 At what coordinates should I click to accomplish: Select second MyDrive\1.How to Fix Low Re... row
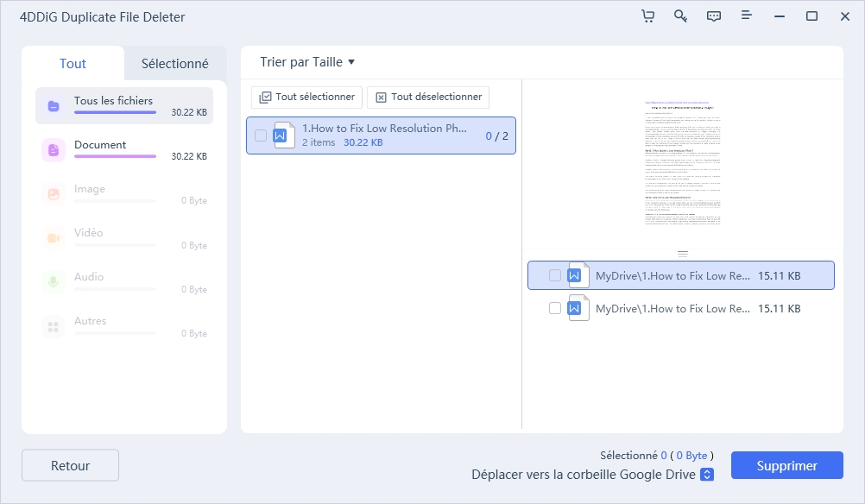click(681, 308)
